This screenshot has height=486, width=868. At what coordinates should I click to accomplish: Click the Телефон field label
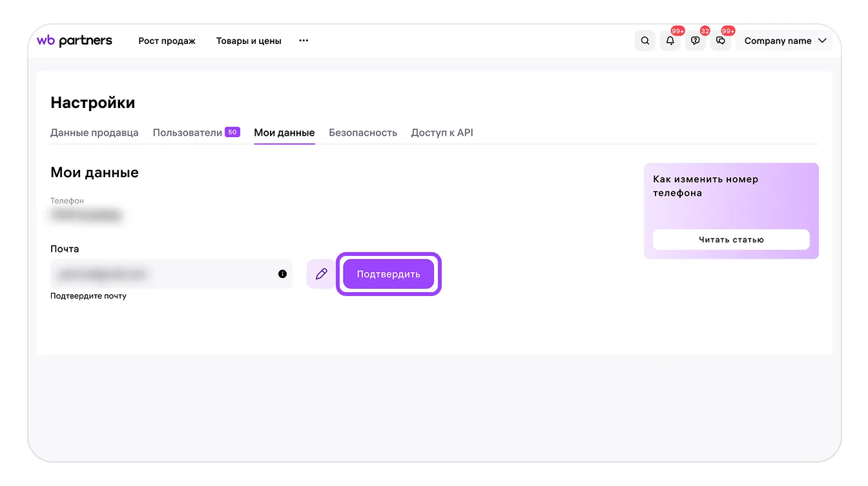coord(67,201)
